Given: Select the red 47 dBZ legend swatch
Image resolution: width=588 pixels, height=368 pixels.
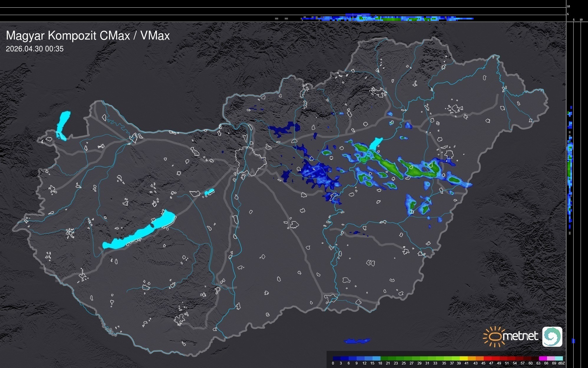Looking at the screenshot, I should tap(495, 358).
